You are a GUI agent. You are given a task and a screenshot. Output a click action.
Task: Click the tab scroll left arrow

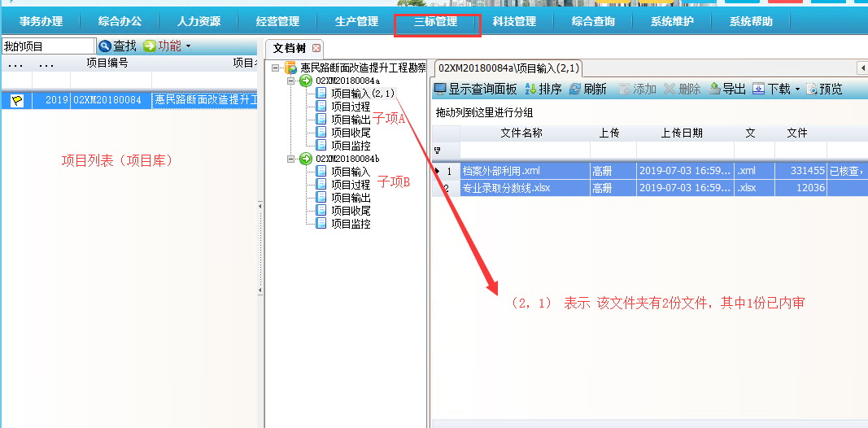click(x=862, y=68)
